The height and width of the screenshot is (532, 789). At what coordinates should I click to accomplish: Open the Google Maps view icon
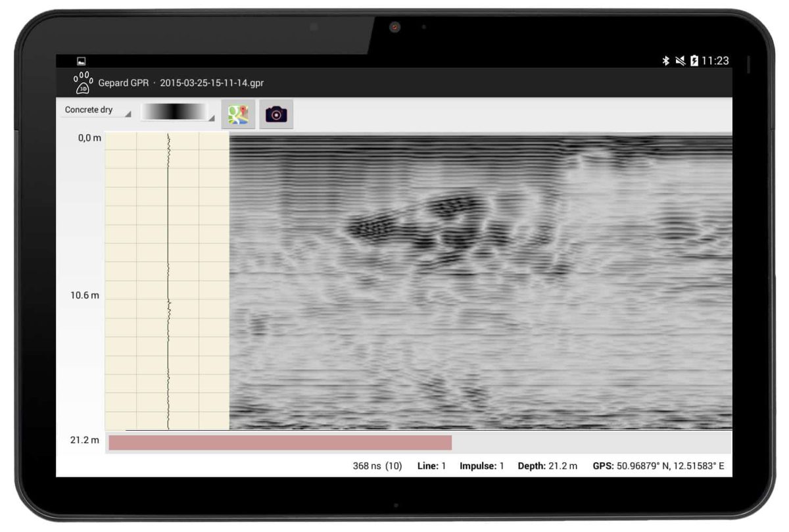[238, 114]
